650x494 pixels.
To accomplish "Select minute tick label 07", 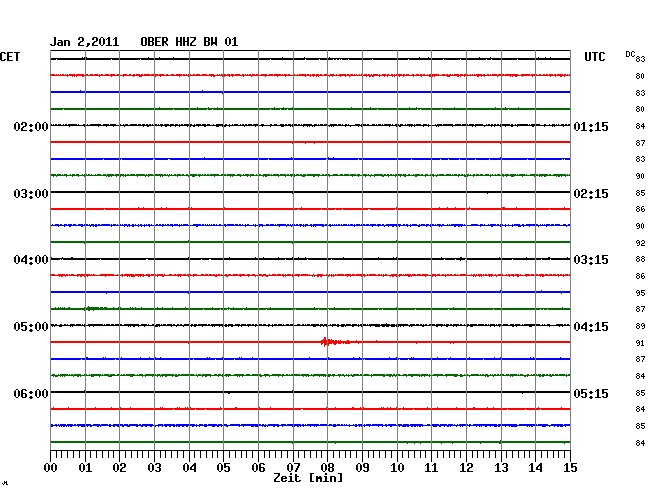I will pos(293,468).
